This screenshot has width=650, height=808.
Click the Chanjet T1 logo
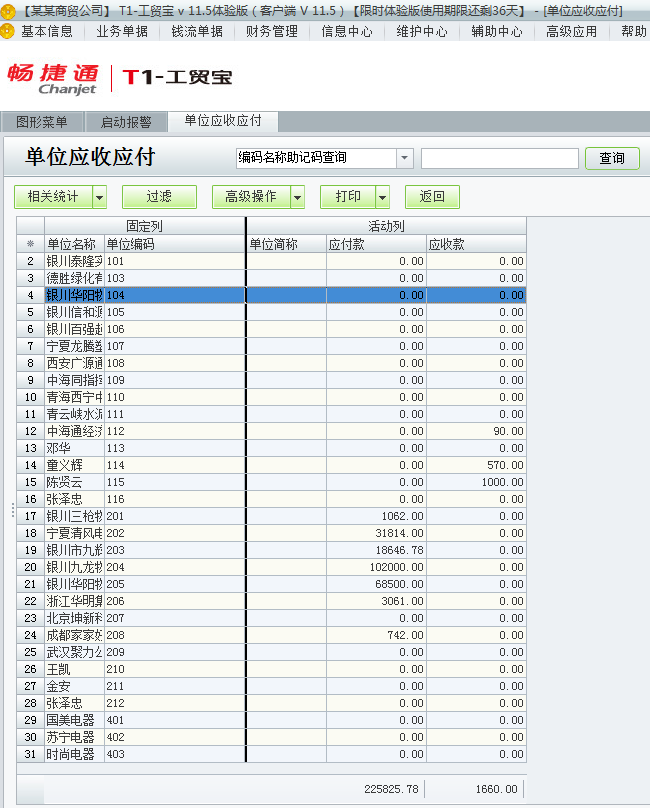pyautogui.click(x=120, y=78)
